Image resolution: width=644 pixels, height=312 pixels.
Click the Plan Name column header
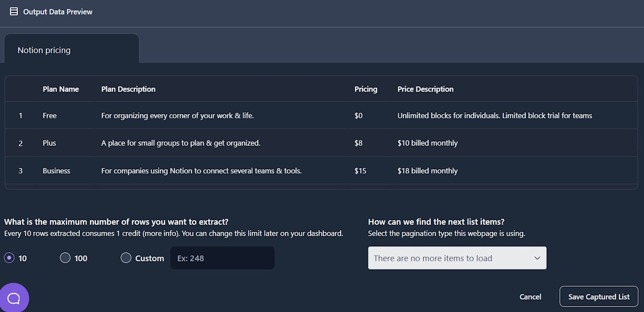tap(61, 89)
